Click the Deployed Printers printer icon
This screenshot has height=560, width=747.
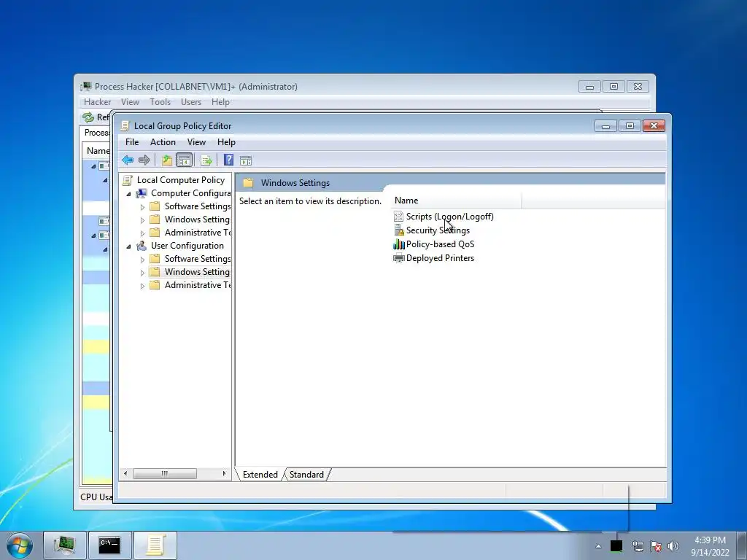click(399, 258)
